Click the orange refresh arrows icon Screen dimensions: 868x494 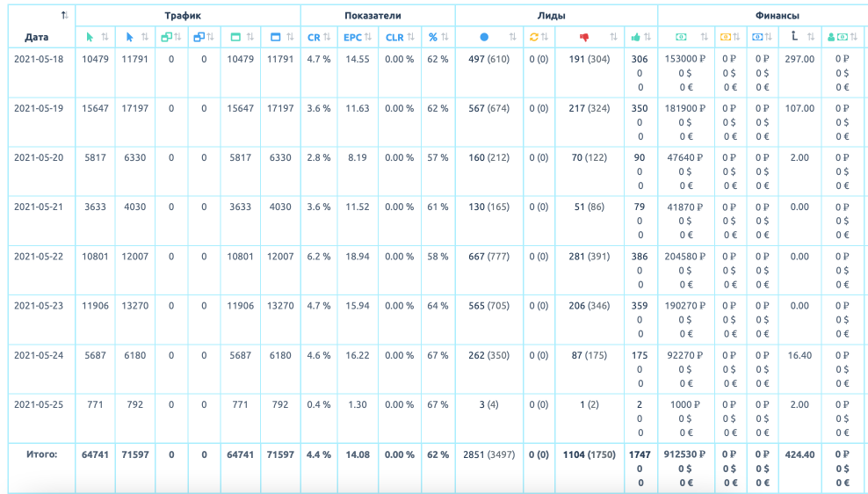click(533, 37)
